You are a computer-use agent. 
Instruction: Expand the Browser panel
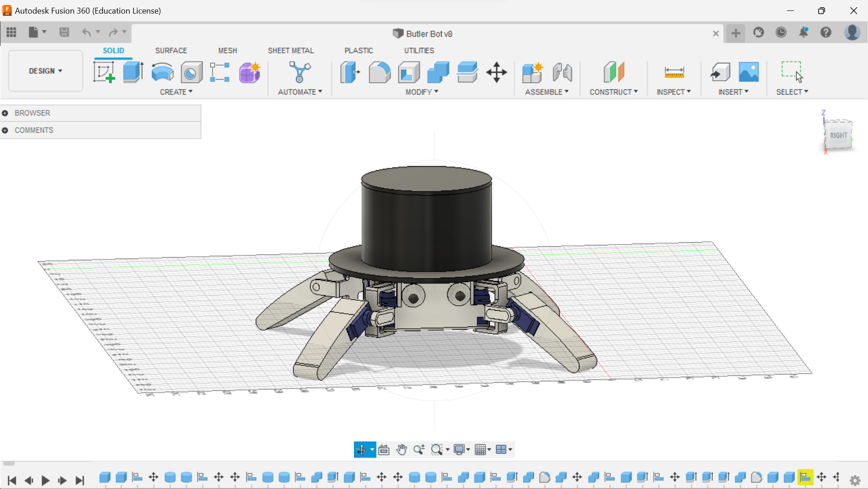click(5, 113)
